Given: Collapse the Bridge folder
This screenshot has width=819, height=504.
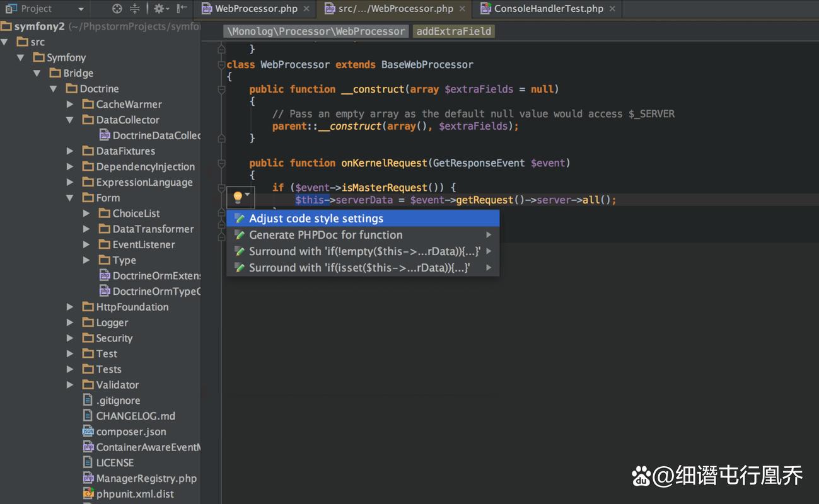Looking at the screenshot, I should [x=37, y=73].
